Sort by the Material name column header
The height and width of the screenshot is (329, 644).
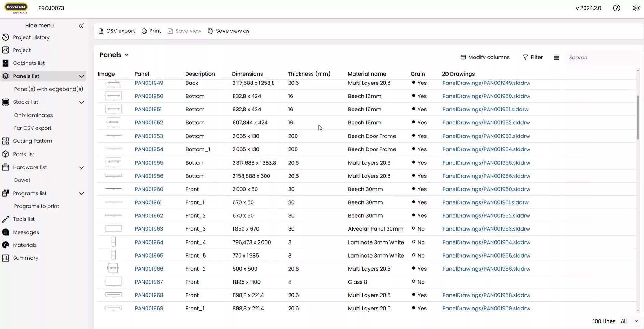point(367,74)
